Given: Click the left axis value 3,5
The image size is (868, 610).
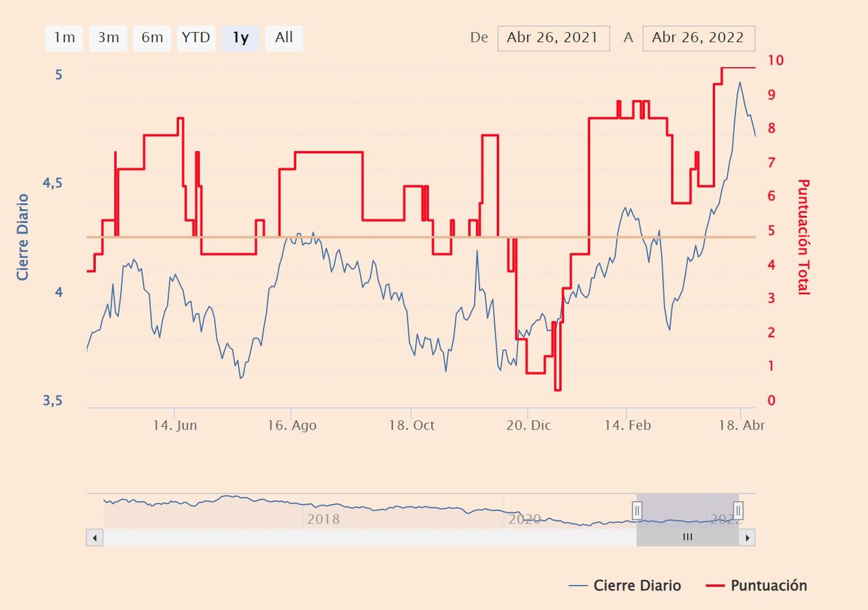Looking at the screenshot, I should tap(52, 401).
